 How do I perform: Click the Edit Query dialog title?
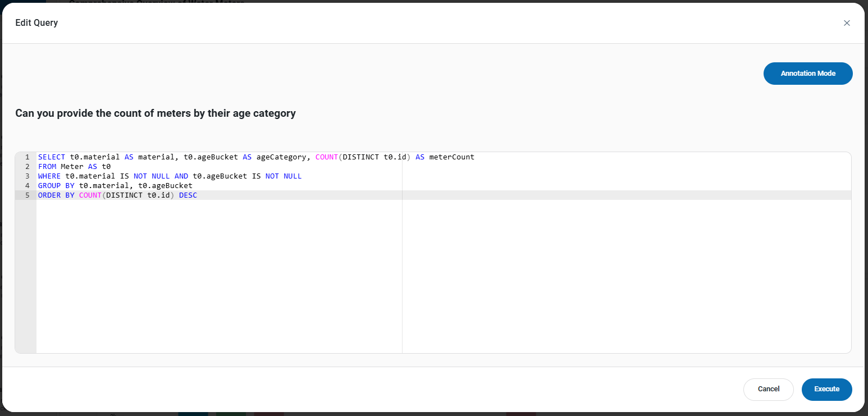(36, 22)
